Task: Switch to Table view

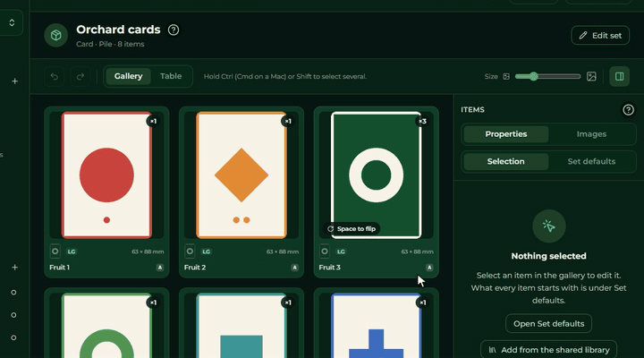Action: tap(171, 76)
